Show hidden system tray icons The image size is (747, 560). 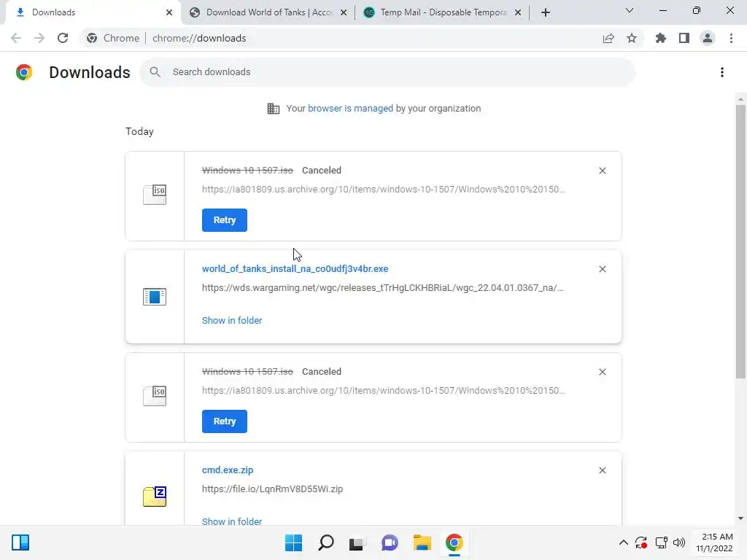[623, 542]
